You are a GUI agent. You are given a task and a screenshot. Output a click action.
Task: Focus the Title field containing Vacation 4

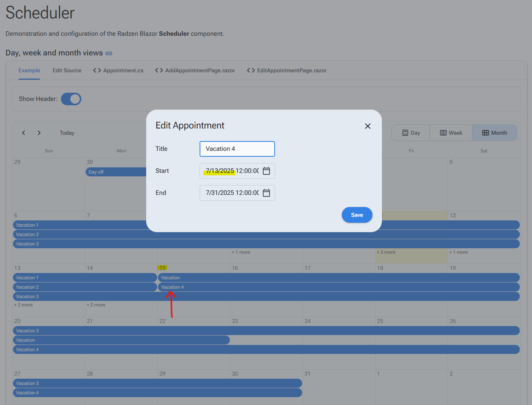coord(237,149)
